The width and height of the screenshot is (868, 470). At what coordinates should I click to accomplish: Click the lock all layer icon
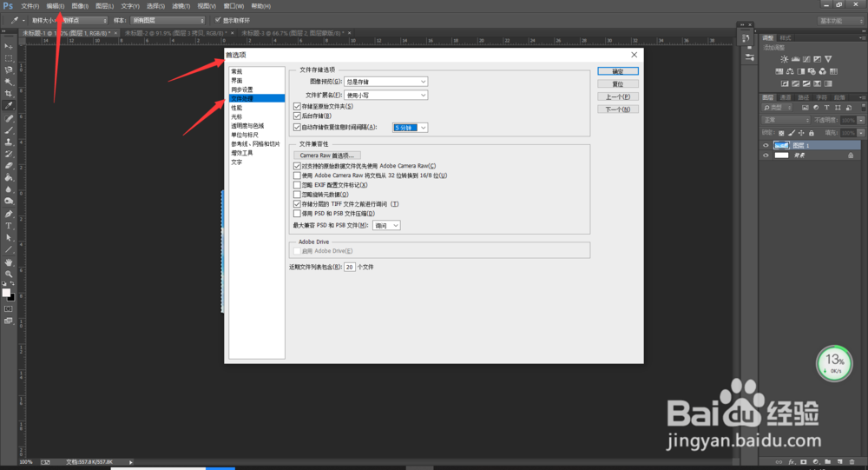pyautogui.click(x=811, y=133)
